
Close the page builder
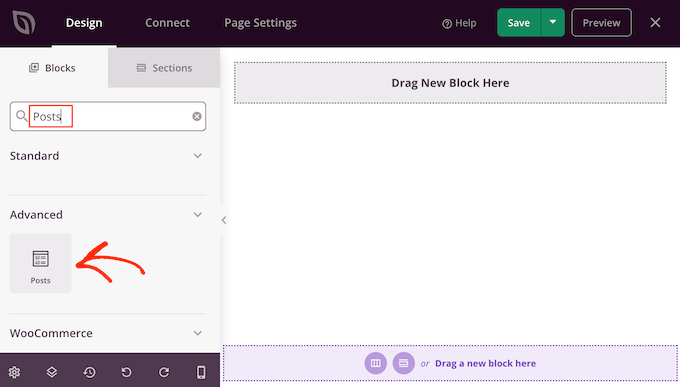655,23
